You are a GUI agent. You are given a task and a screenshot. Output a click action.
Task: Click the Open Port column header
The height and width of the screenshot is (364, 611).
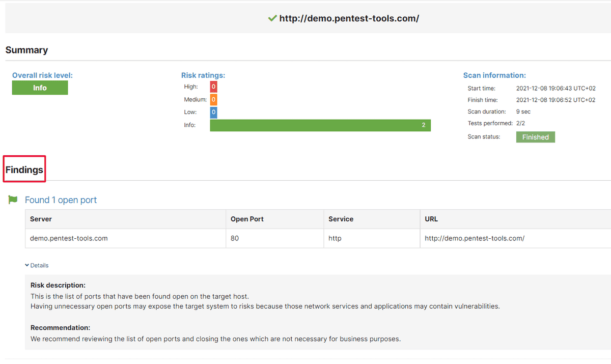246,219
